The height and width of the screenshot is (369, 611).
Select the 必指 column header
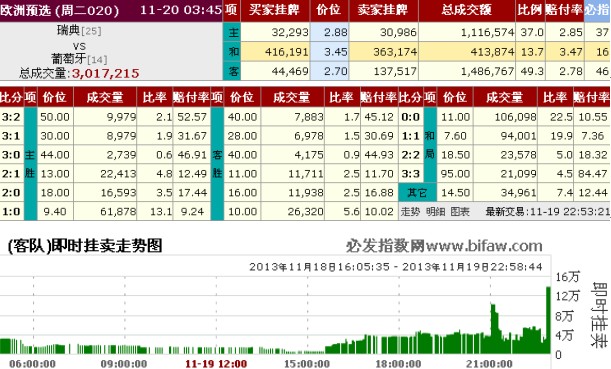point(597,10)
